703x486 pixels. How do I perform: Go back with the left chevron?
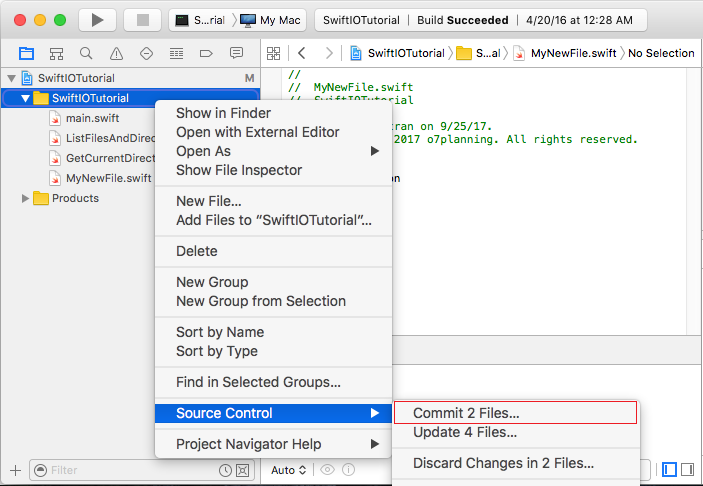coord(302,53)
